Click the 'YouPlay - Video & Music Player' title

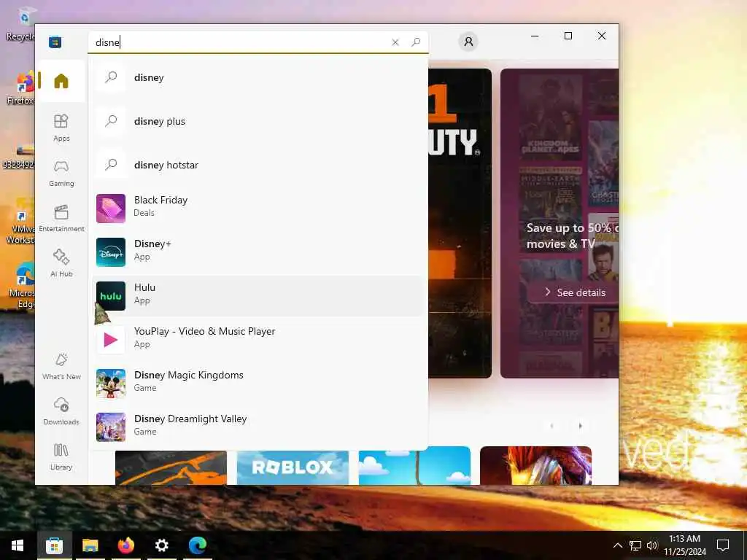204,332
